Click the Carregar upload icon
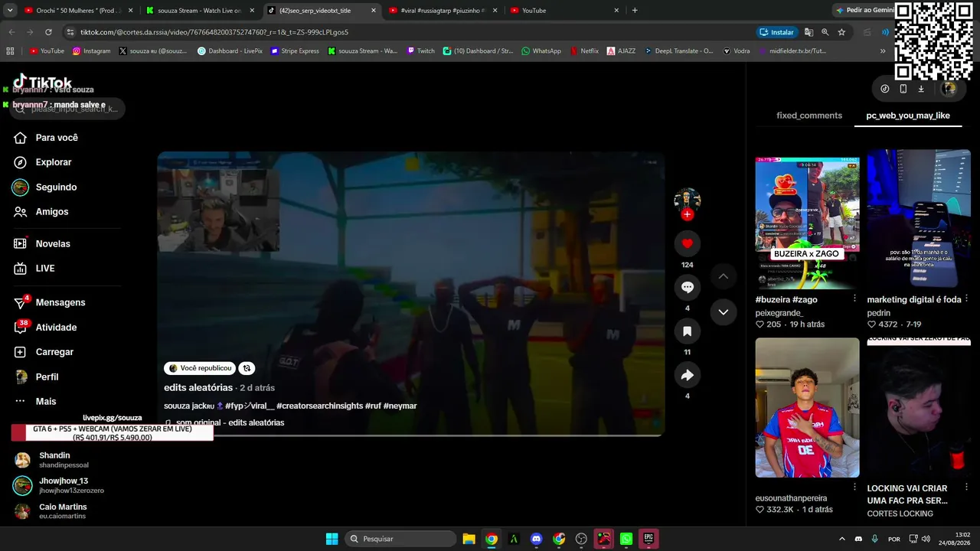The image size is (980, 551). 21,352
